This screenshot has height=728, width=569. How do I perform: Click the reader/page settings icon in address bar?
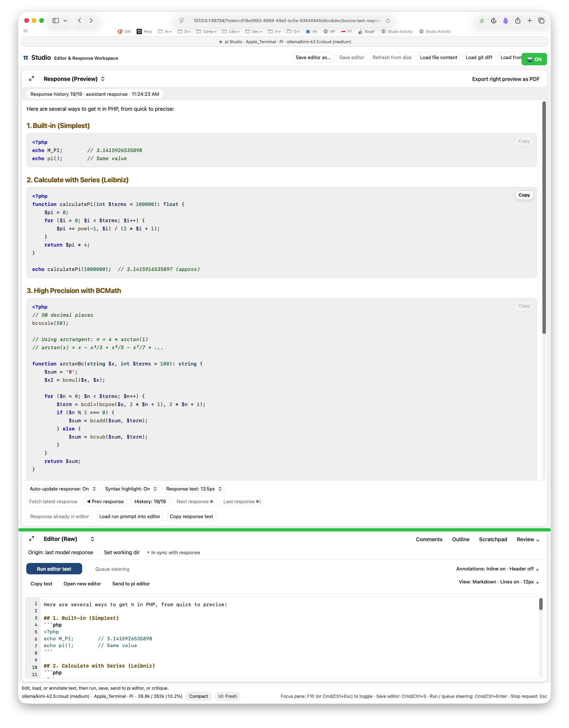[x=181, y=21]
